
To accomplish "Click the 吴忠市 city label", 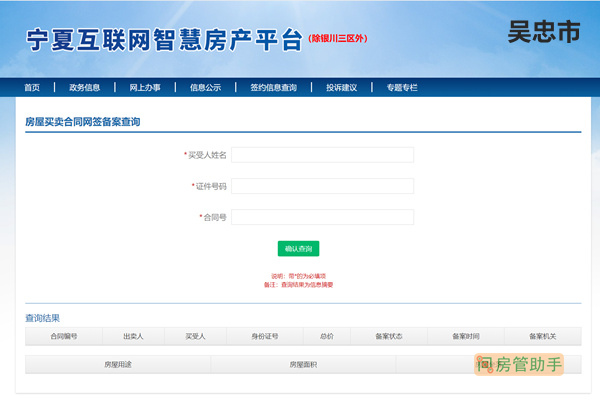I will (x=544, y=32).
